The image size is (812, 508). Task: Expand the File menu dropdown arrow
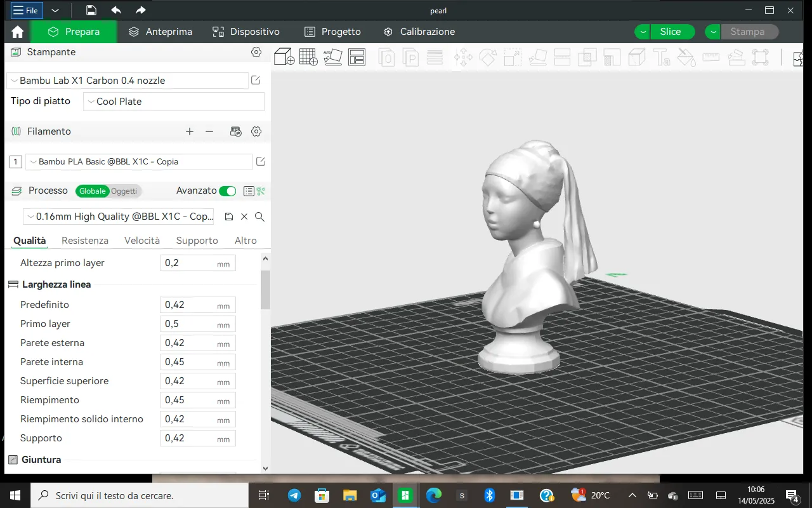tap(55, 10)
